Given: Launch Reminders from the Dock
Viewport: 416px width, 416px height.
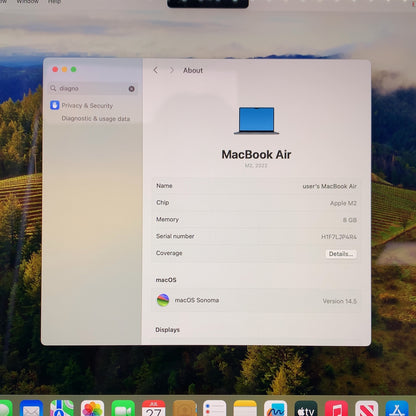Looking at the screenshot, I should 215,409.
